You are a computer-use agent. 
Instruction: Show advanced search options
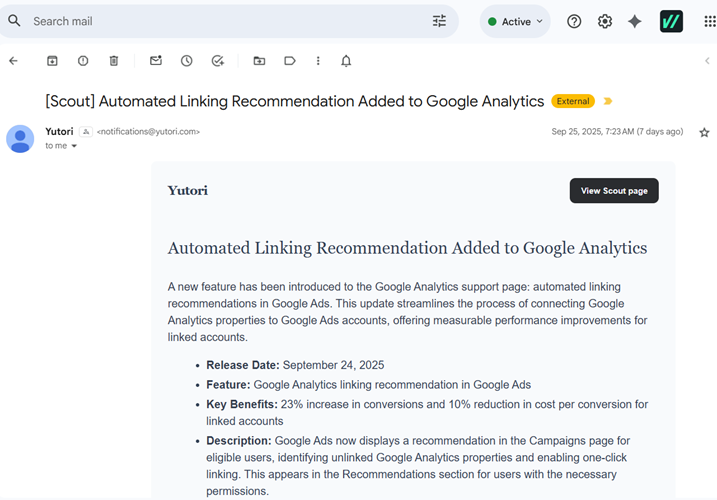[x=439, y=21]
